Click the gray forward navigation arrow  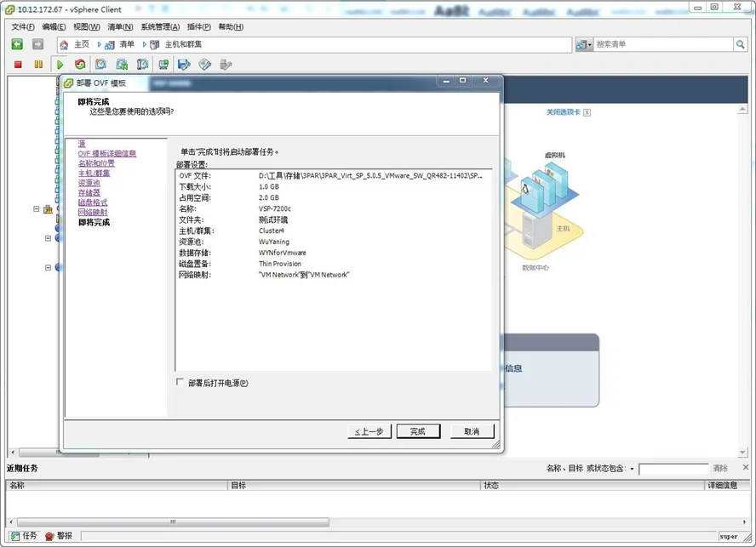tap(37, 44)
